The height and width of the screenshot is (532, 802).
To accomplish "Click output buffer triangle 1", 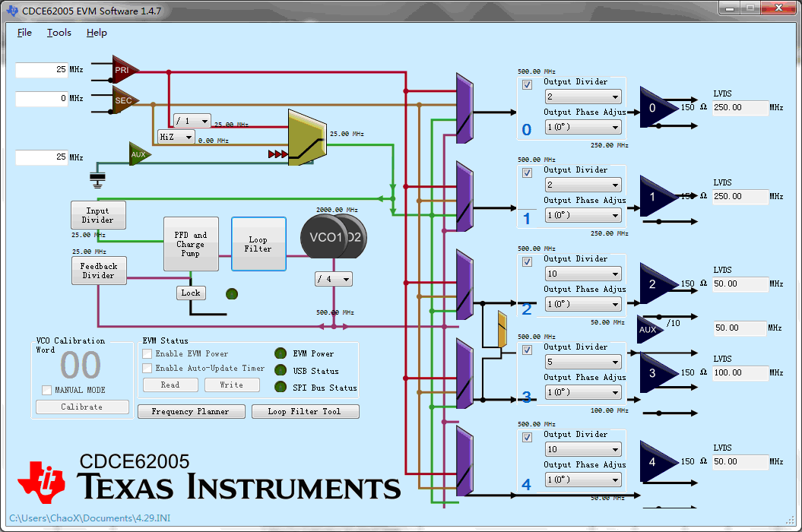I will point(658,196).
